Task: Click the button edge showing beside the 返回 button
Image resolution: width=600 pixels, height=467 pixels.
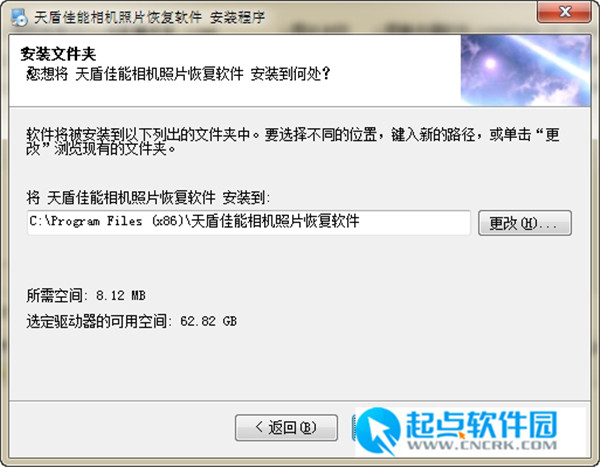Action: click(353, 427)
